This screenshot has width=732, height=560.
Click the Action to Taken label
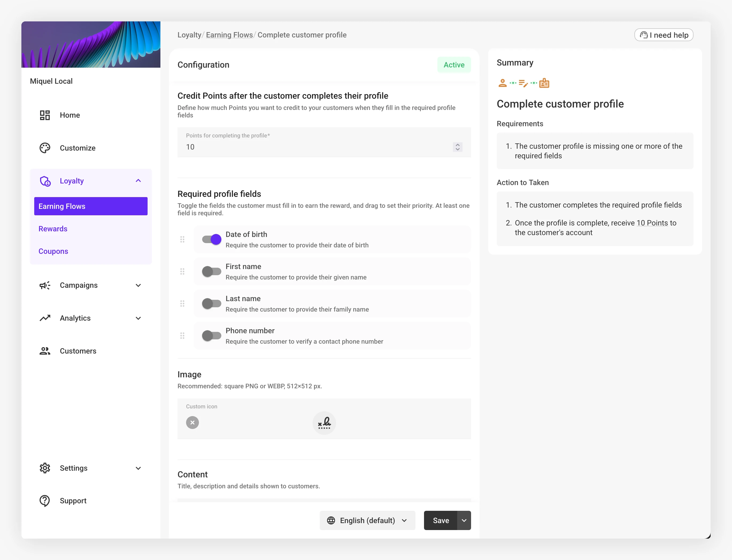coord(522,182)
